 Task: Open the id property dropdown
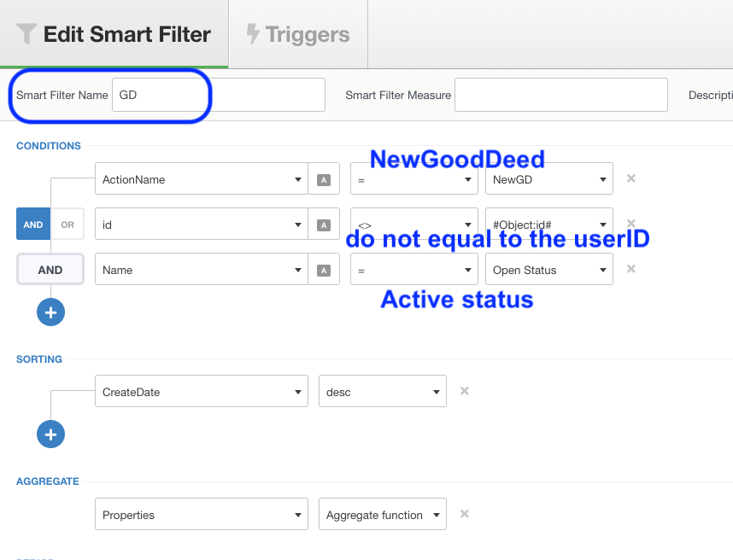coord(202,224)
